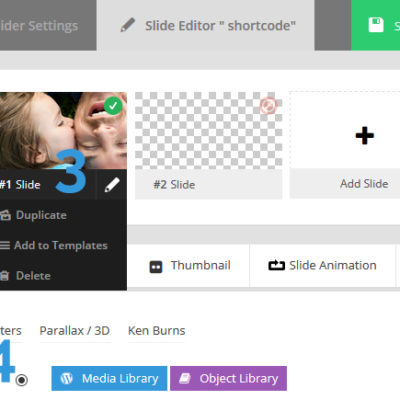Click the green checkmark on slide one
Image resolution: width=400 pixels, height=400 pixels.
(113, 106)
